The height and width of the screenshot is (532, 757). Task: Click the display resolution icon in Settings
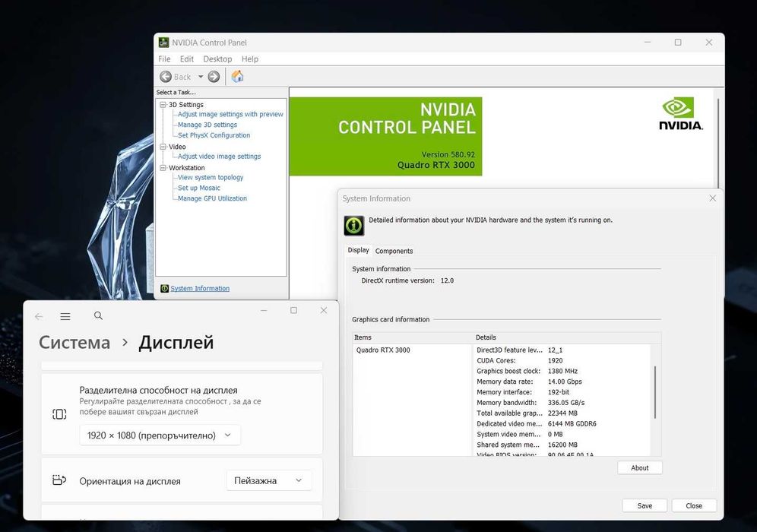[x=59, y=414]
